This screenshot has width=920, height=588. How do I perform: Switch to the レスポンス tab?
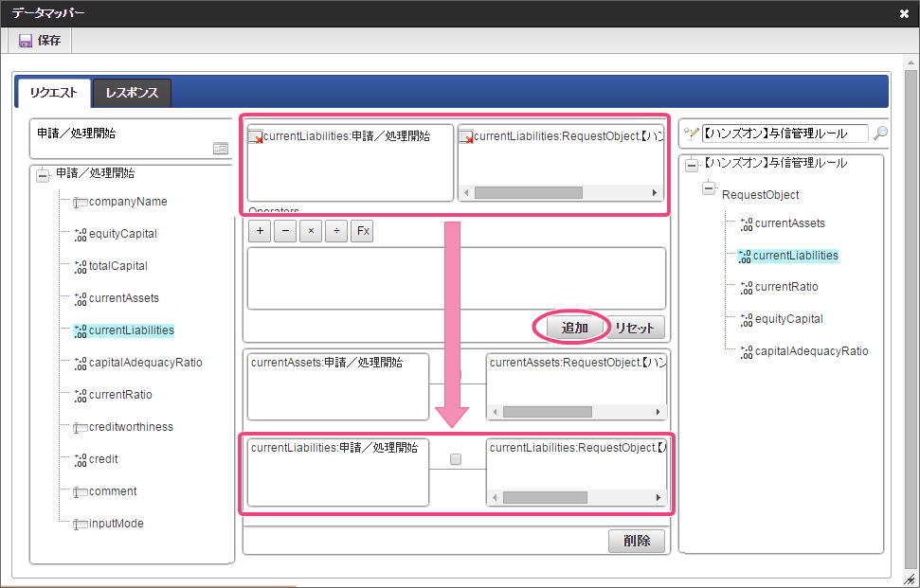point(132,93)
